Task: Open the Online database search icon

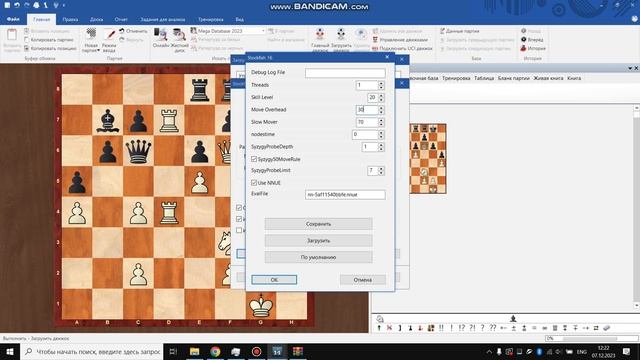Action: tap(160, 34)
